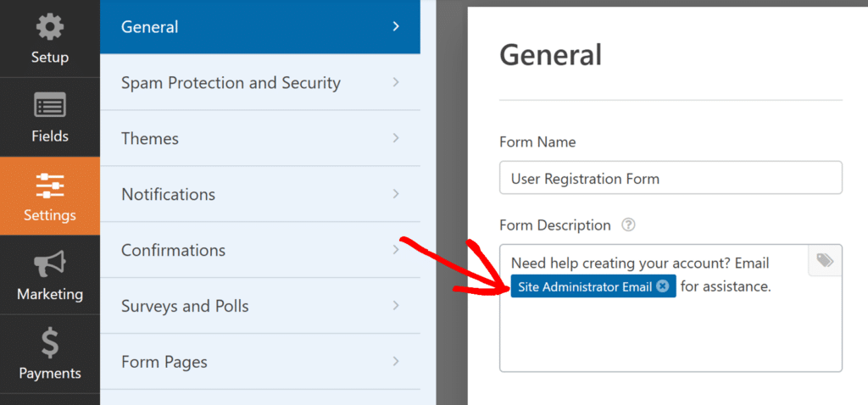868x405 pixels.
Task: Select the General settings tab
Action: tap(149, 27)
